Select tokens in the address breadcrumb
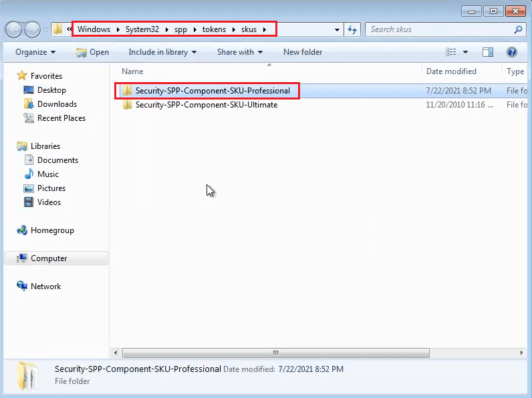 click(x=214, y=29)
